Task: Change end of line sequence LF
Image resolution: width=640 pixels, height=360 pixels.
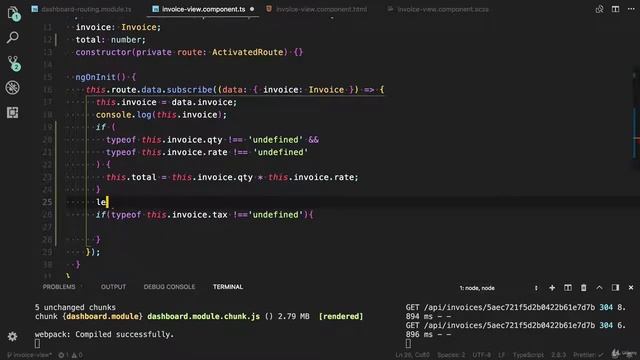Action: 501,355
